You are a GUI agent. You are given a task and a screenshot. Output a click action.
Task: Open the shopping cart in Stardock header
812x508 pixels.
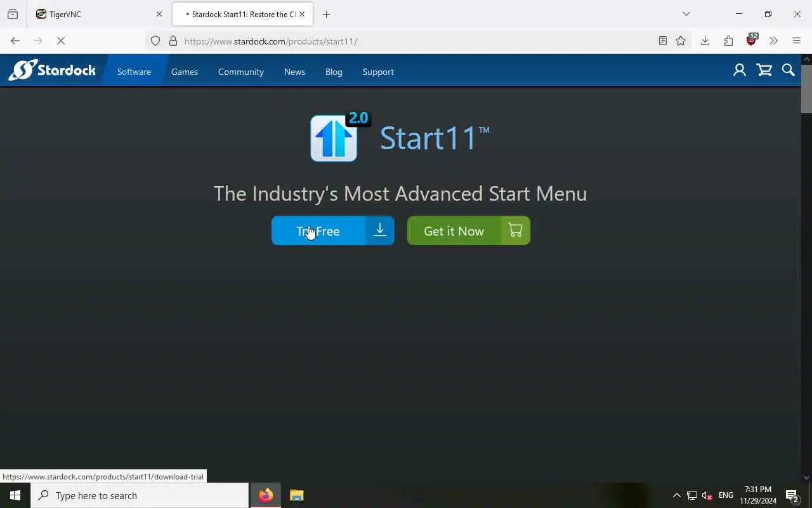(x=764, y=70)
